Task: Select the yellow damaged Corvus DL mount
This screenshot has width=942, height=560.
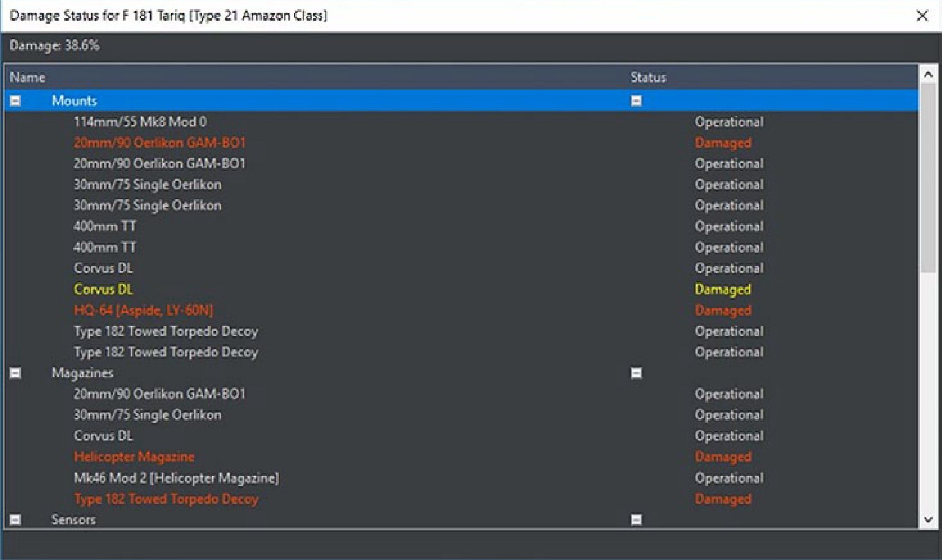Action: click(103, 289)
